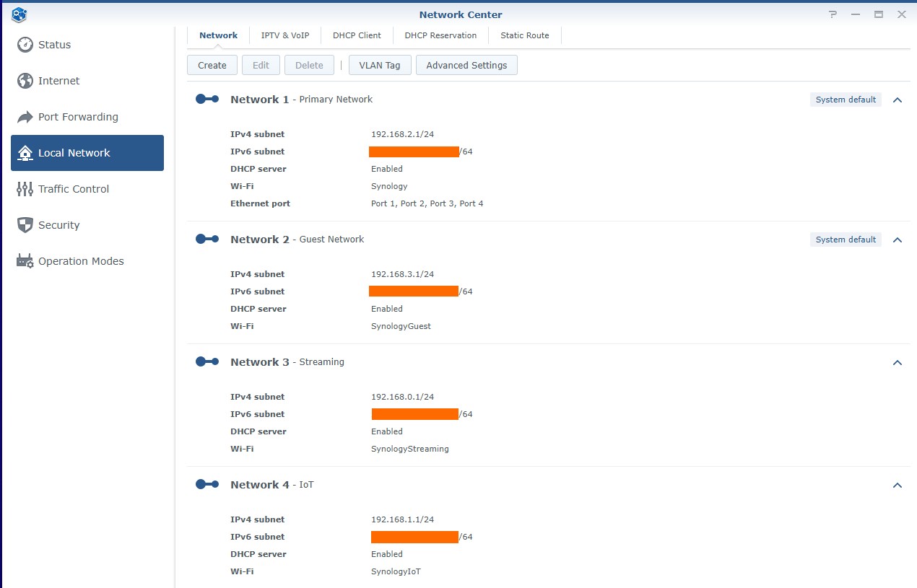The width and height of the screenshot is (917, 588).
Task: Go to the Static Route tab
Action: 525,35
